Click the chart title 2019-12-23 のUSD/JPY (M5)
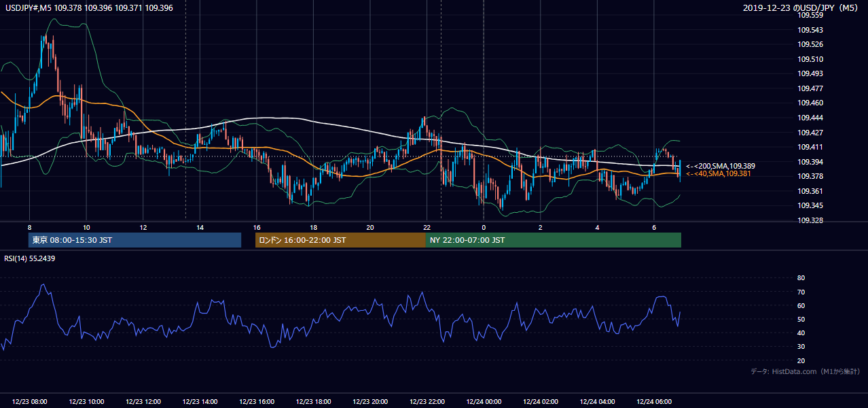Image resolution: width=868 pixels, height=408 pixels. click(801, 7)
